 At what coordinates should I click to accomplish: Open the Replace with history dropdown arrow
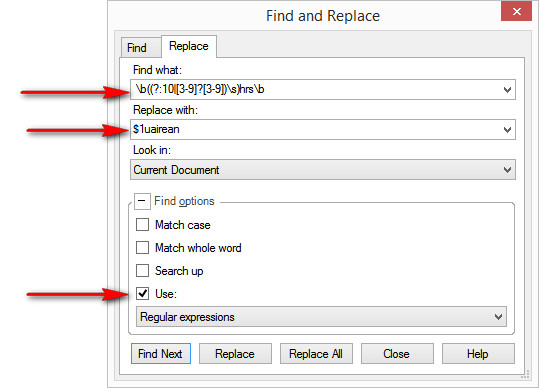507,130
